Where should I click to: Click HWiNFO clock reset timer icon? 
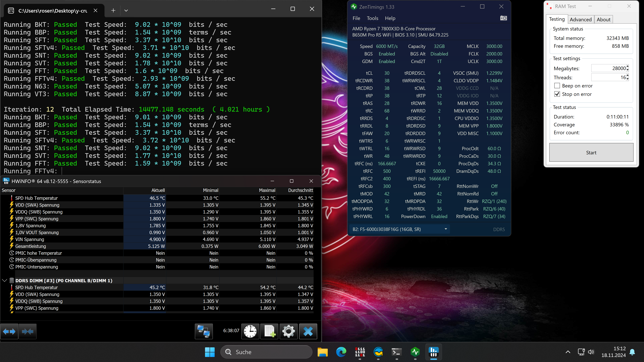coord(250,331)
